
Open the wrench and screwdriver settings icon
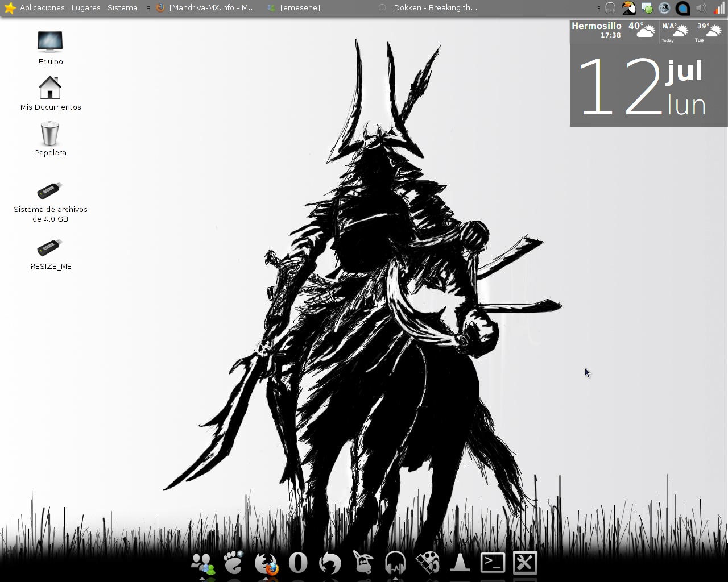[x=524, y=563]
